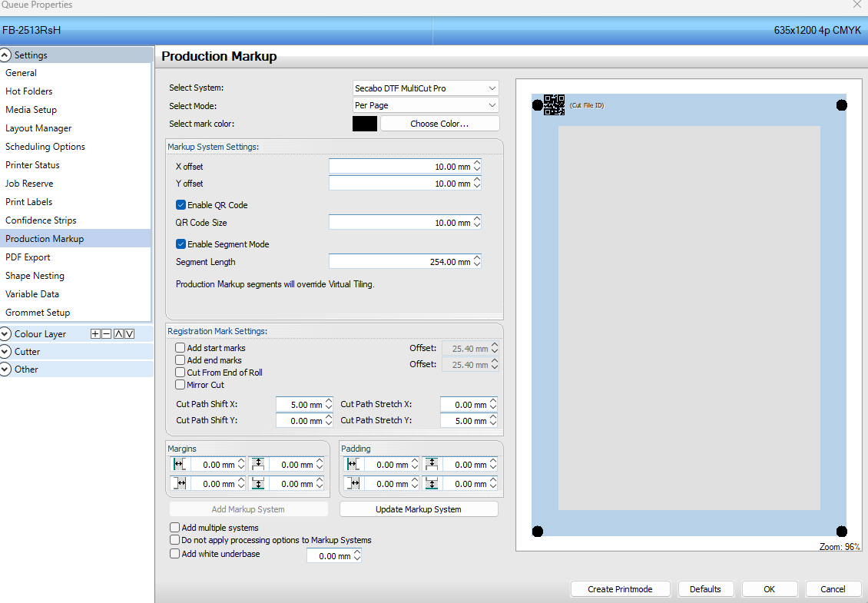Open the Select System dropdown
Screen dimensions: 868x603
pos(425,88)
